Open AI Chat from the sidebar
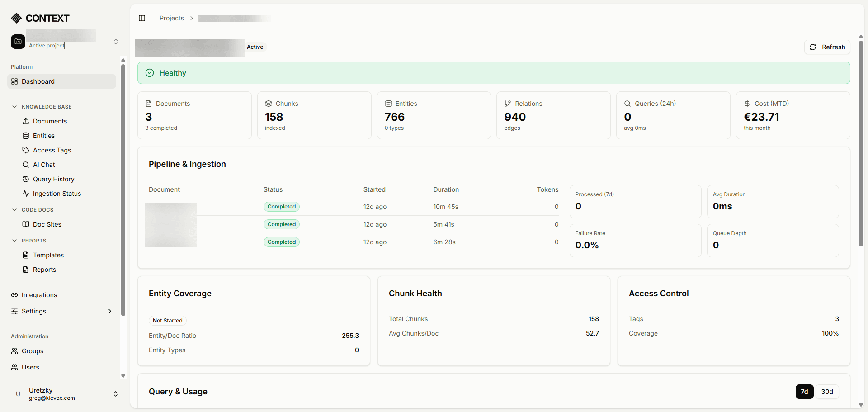 click(x=43, y=164)
